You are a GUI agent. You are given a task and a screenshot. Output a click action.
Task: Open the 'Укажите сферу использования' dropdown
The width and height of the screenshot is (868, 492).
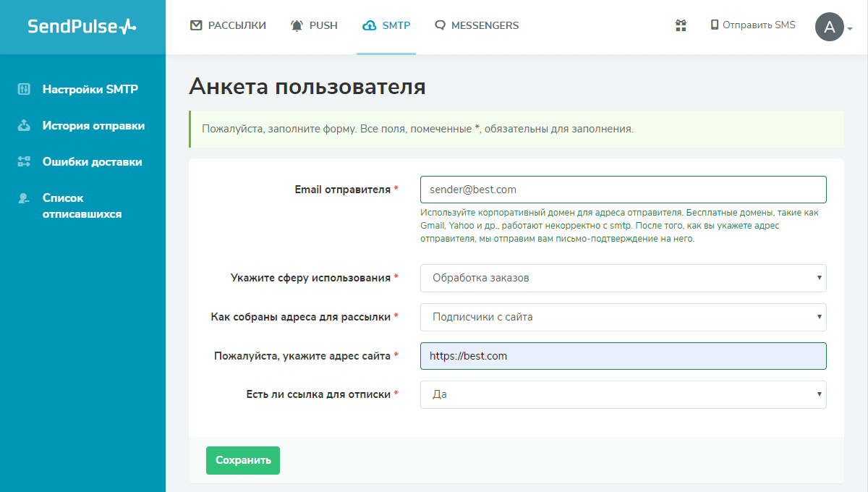coord(623,278)
